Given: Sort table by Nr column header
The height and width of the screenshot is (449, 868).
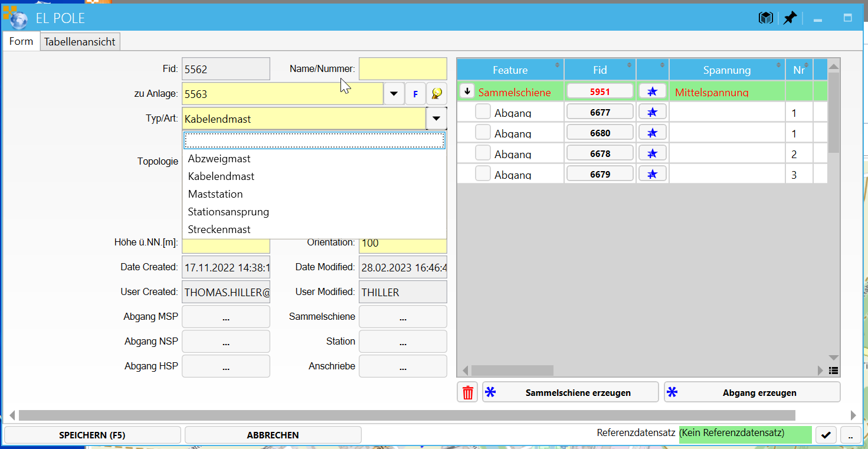Looking at the screenshot, I should click(799, 70).
